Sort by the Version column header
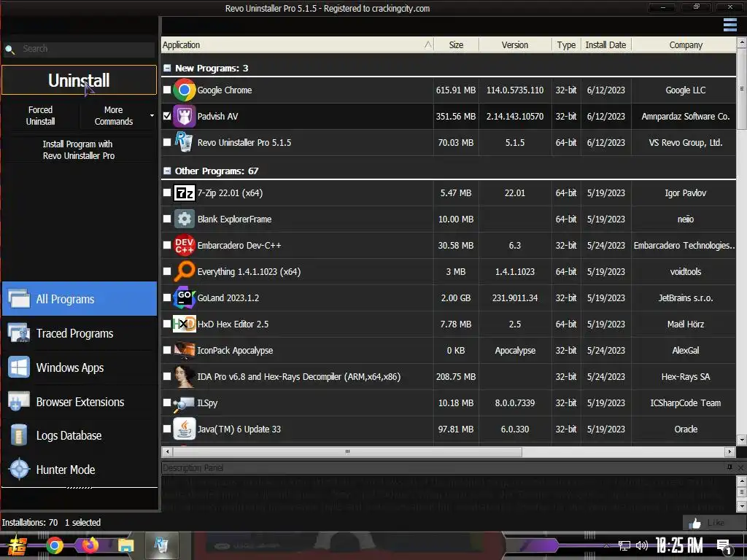Screen dimensions: 747x560 click(x=515, y=44)
